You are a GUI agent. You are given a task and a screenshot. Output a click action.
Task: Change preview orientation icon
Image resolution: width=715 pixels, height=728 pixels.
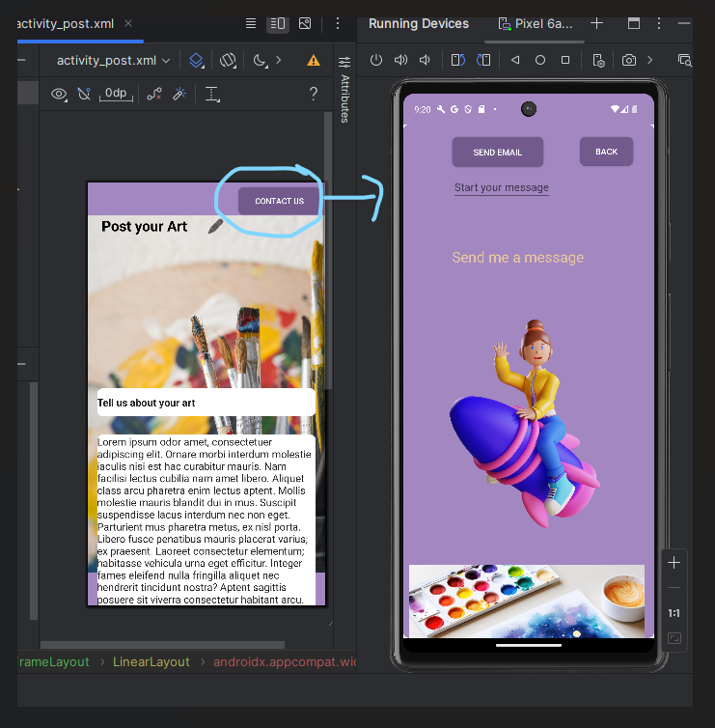tap(228, 61)
